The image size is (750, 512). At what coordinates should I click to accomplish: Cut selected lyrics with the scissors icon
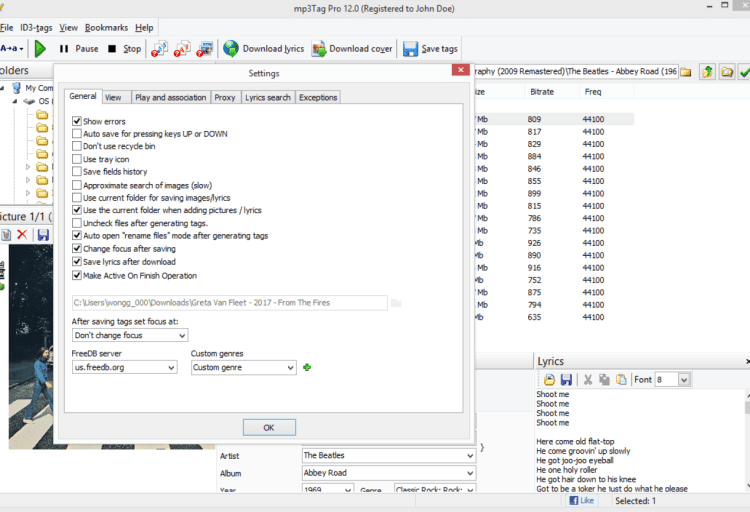(x=588, y=379)
